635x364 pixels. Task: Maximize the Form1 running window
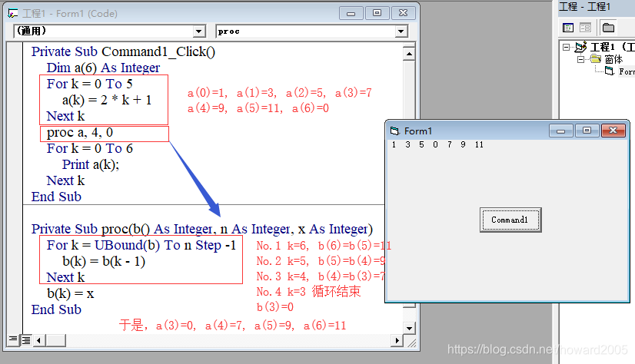click(587, 131)
